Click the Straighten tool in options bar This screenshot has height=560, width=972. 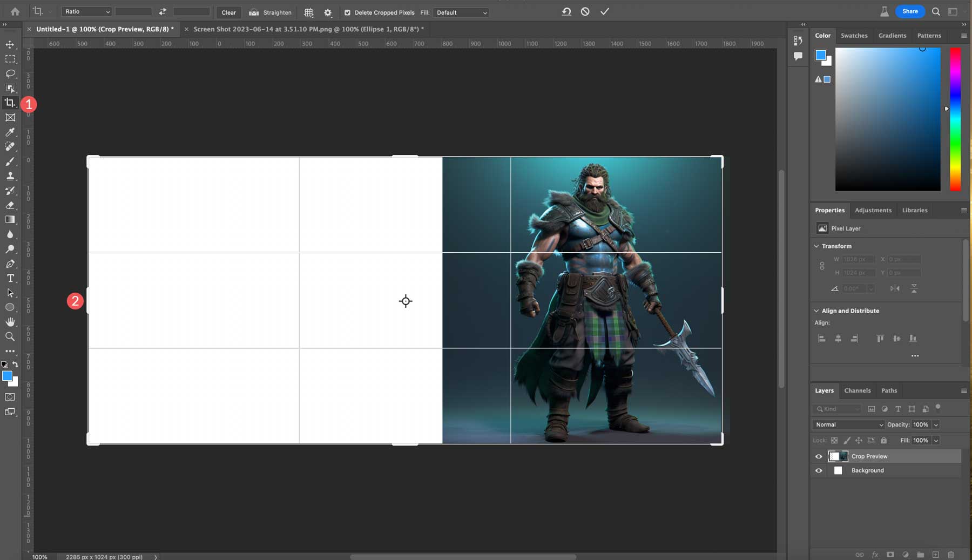click(x=269, y=12)
